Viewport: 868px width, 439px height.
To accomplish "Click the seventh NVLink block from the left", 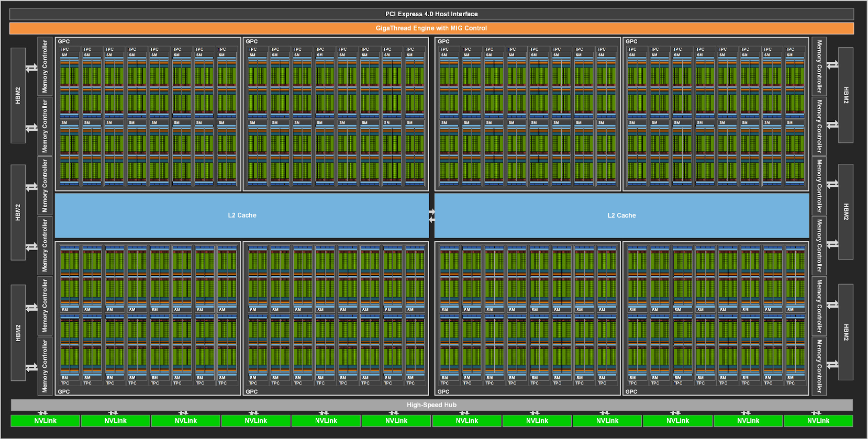I will pyautogui.click(x=466, y=421).
